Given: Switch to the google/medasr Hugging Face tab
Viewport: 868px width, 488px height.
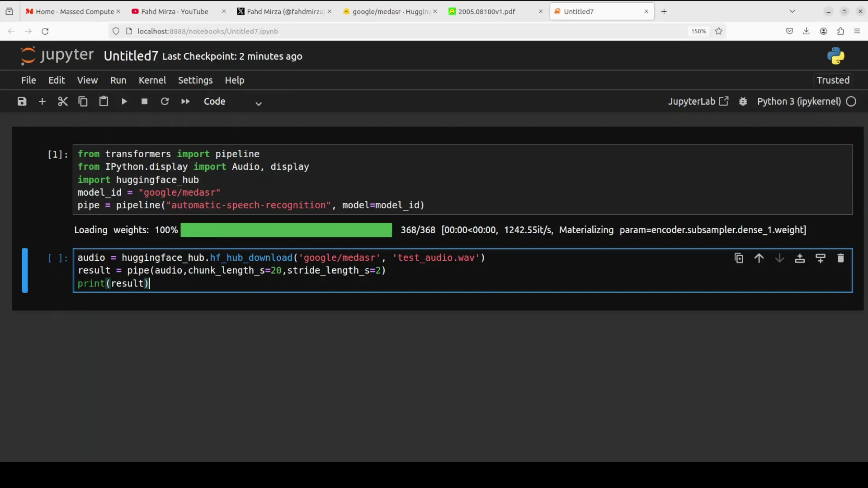Looking at the screenshot, I should coord(388,11).
